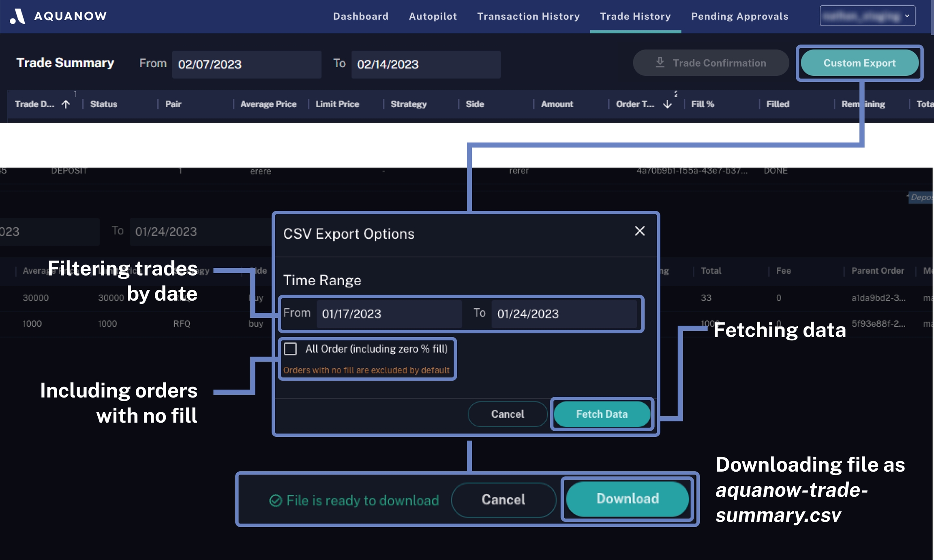Click the Custom Export button
Image resolution: width=934 pixels, height=560 pixels.
pyautogui.click(x=859, y=63)
